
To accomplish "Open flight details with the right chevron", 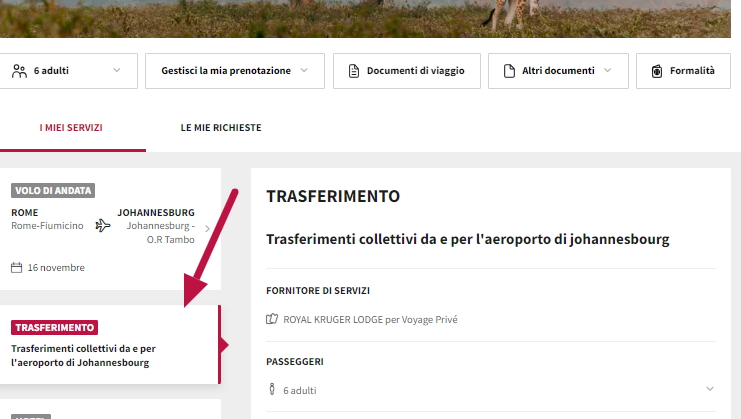I will pyautogui.click(x=207, y=229).
